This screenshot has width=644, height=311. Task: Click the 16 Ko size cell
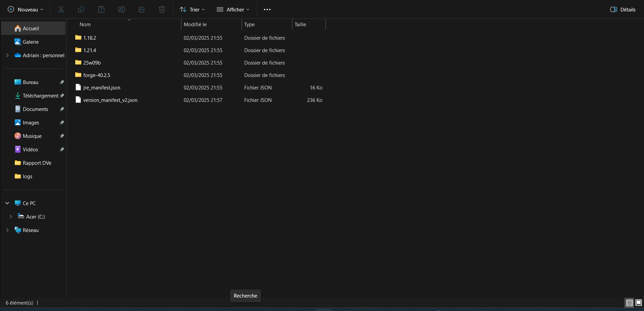point(316,87)
